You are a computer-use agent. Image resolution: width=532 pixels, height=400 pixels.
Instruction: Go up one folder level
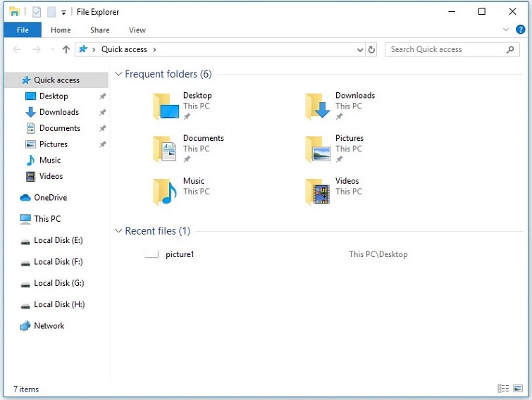pos(66,49)
